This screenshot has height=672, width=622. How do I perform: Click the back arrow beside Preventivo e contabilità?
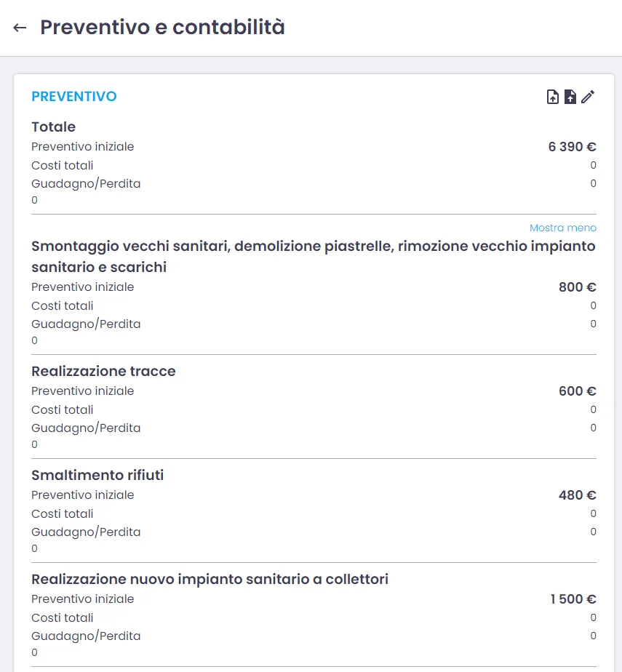click(x=20, y=28)
